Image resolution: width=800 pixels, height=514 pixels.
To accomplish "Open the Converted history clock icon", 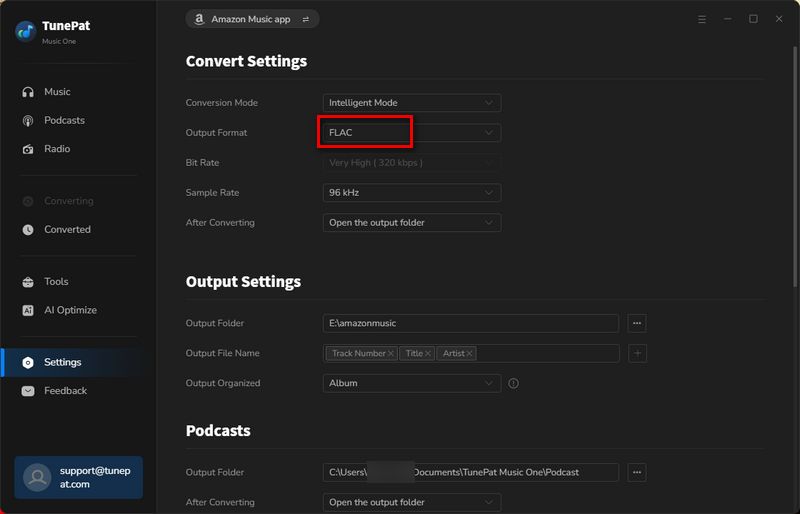I will click(28, 230).
